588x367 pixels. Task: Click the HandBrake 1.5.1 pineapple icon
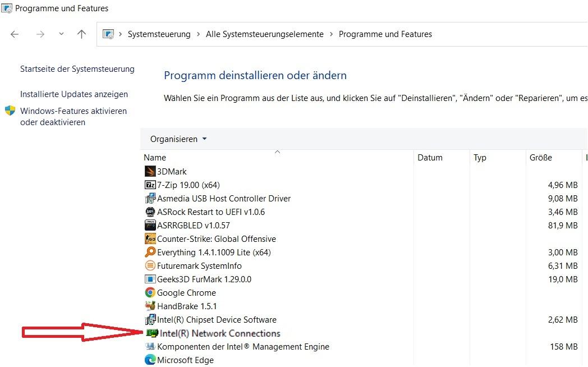click(x=150, y=306)
